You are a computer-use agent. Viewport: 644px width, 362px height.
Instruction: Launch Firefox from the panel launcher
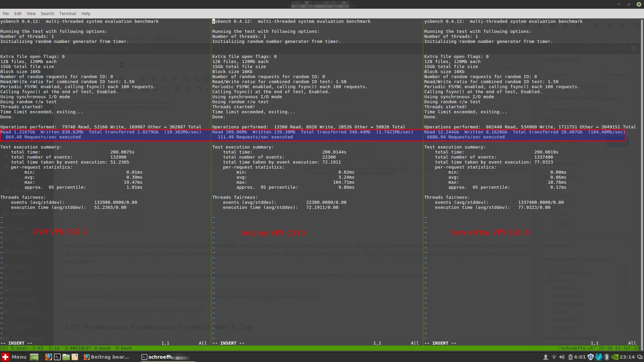click(x=49, y=357)
